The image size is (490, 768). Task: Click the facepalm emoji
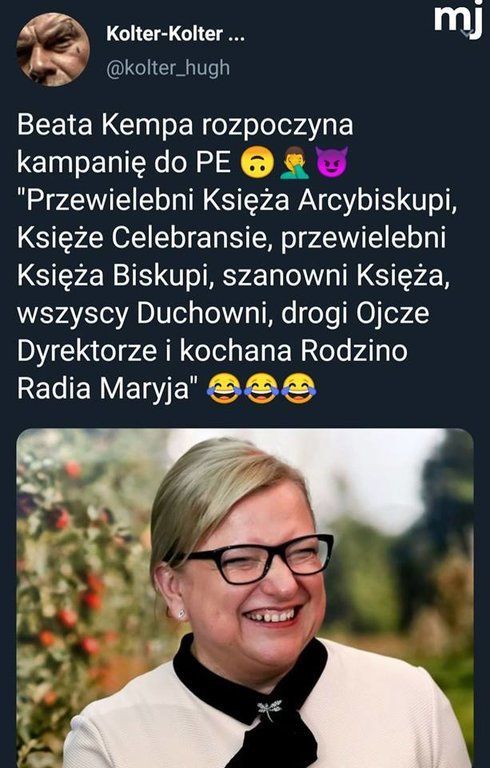pyautogui.click(x=294, y=163)
